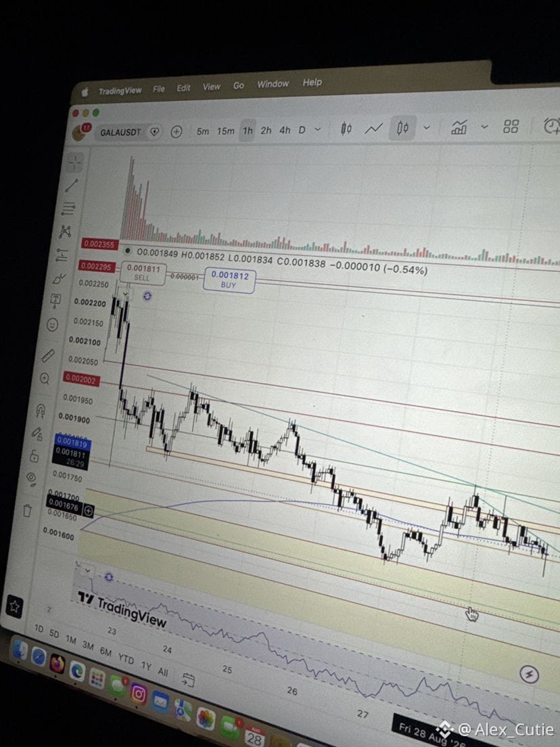Select the bars chart style icon
The height and width of the screenshot is (747, 560).
point(346,129)
